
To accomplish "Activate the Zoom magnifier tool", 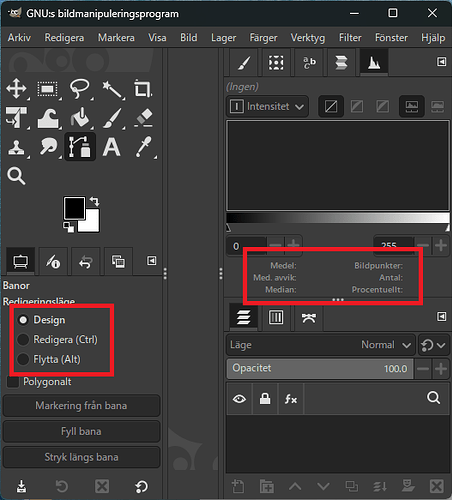I will click(16, 176).
